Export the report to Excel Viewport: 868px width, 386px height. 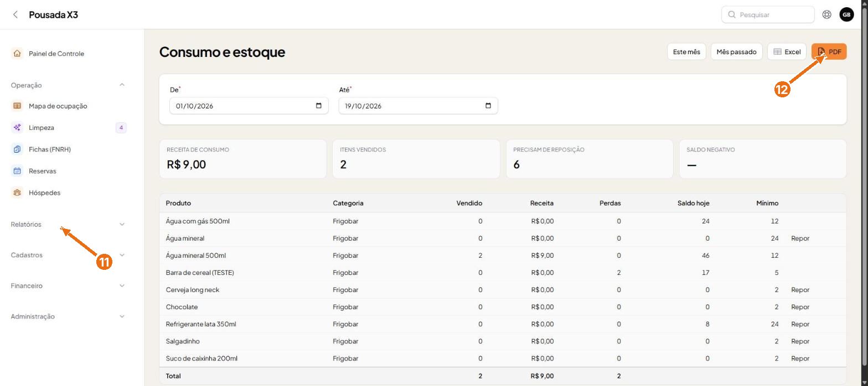pos(787,51)
